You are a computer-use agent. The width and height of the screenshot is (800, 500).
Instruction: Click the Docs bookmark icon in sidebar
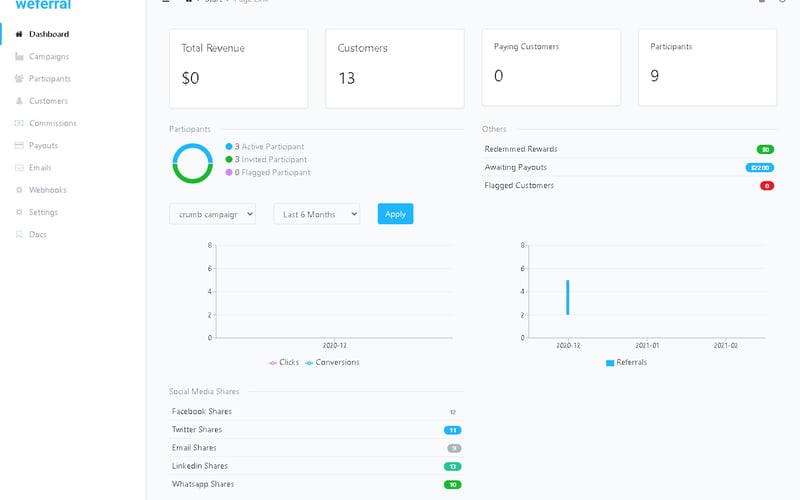19,235
